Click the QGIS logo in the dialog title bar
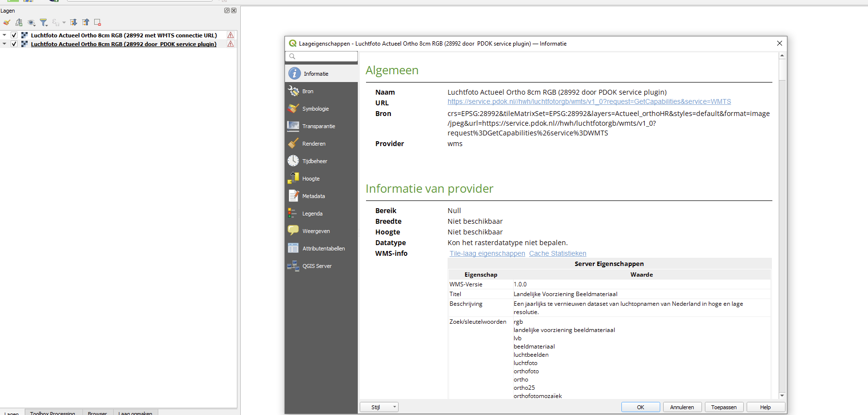Image resolution: width=868 pixels, height=415 pixels. [x=293, y=43]
